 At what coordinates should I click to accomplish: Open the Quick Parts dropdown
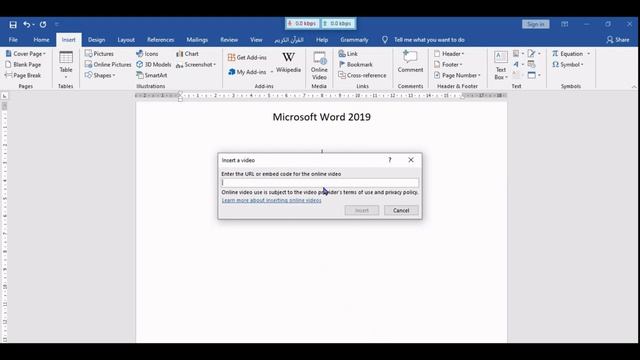point(518,54)
